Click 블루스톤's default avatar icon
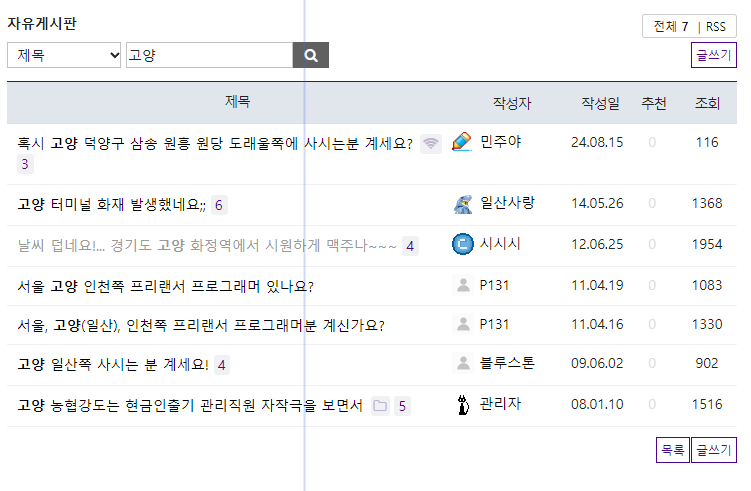 tap(462, 364)
